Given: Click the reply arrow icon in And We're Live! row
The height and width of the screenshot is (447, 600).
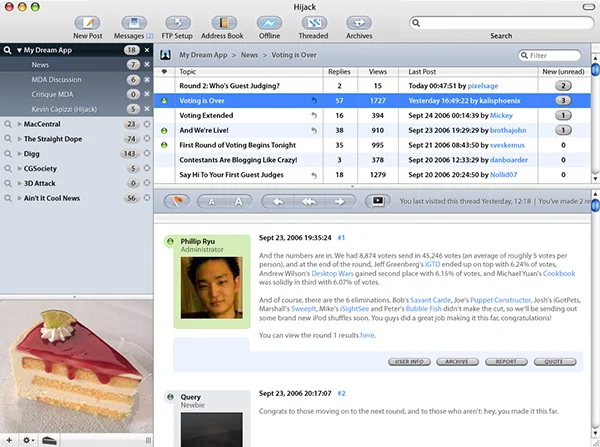Looking at the screenshot, I should (x=314, y=131).
